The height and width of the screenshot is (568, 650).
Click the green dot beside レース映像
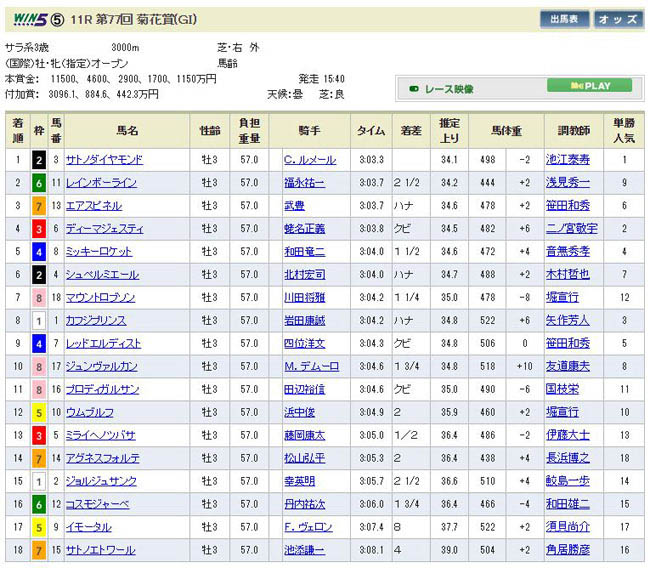[x=414, y=89]
